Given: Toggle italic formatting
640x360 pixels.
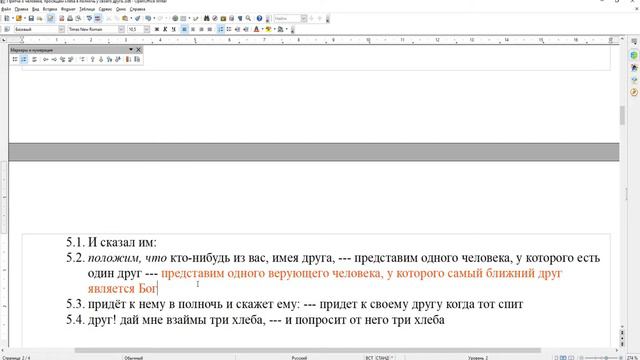Looking at the screenshot, I should tap(165, 29).
